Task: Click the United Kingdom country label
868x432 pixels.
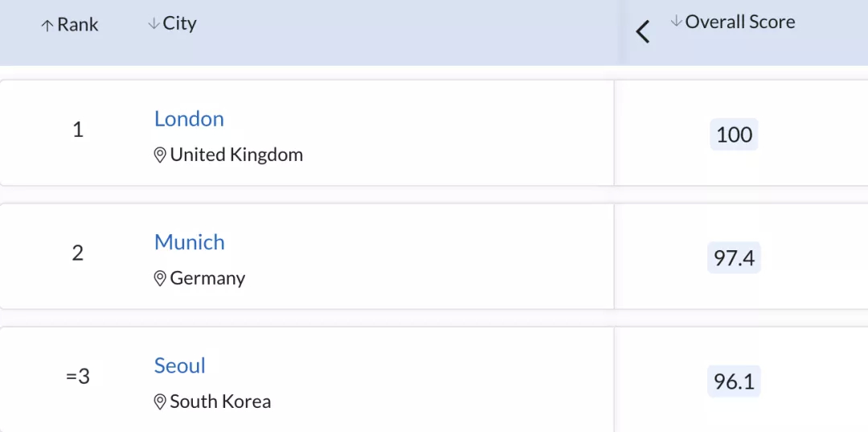Action: point(236,155)
